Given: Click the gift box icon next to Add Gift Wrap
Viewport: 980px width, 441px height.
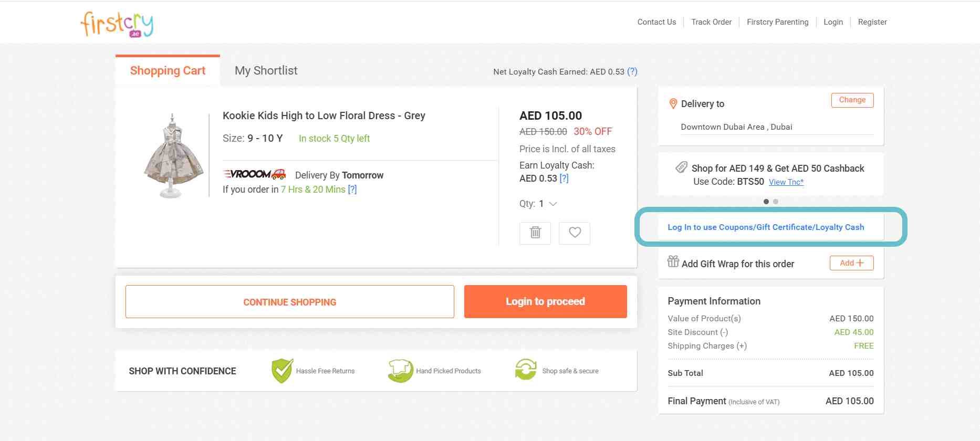Looking at the screenshot, I should pos(673,262).
